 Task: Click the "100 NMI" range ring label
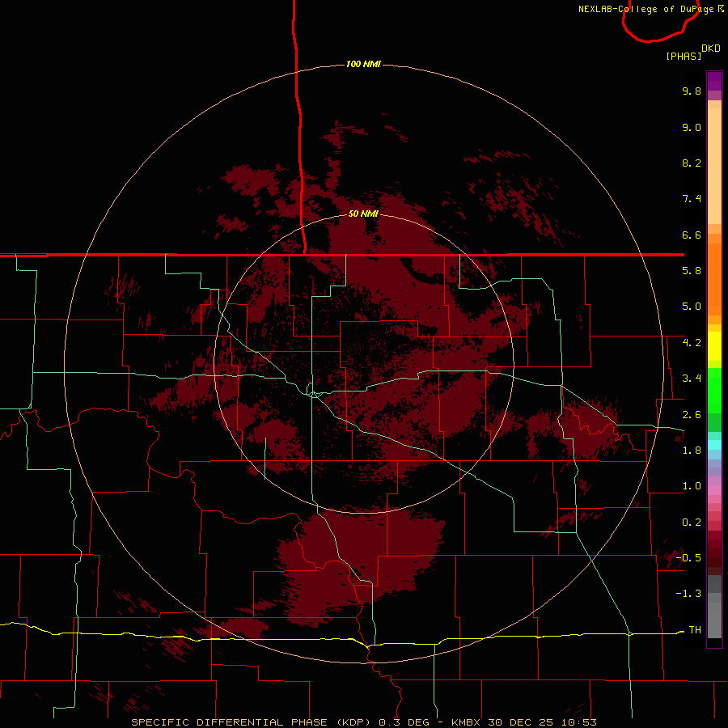coord(363,64)
